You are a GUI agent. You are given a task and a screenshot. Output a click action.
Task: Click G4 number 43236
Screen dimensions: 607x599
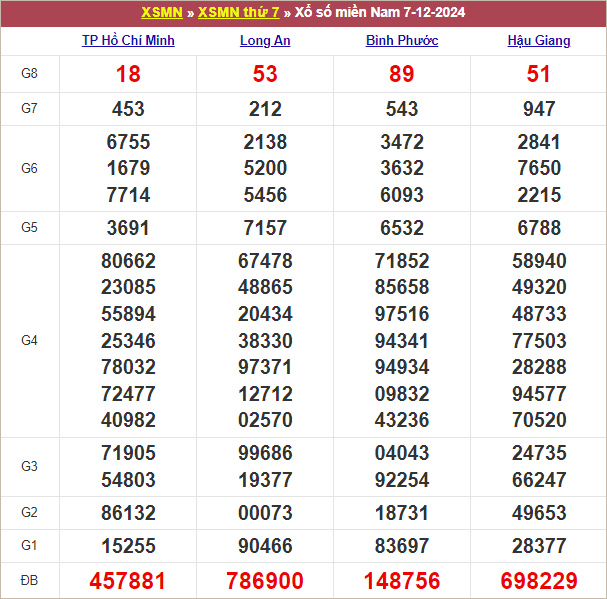[402, 420]
